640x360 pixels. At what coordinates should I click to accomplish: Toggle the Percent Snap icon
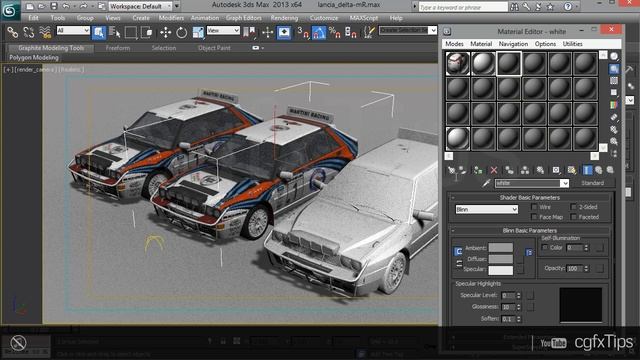335,32
